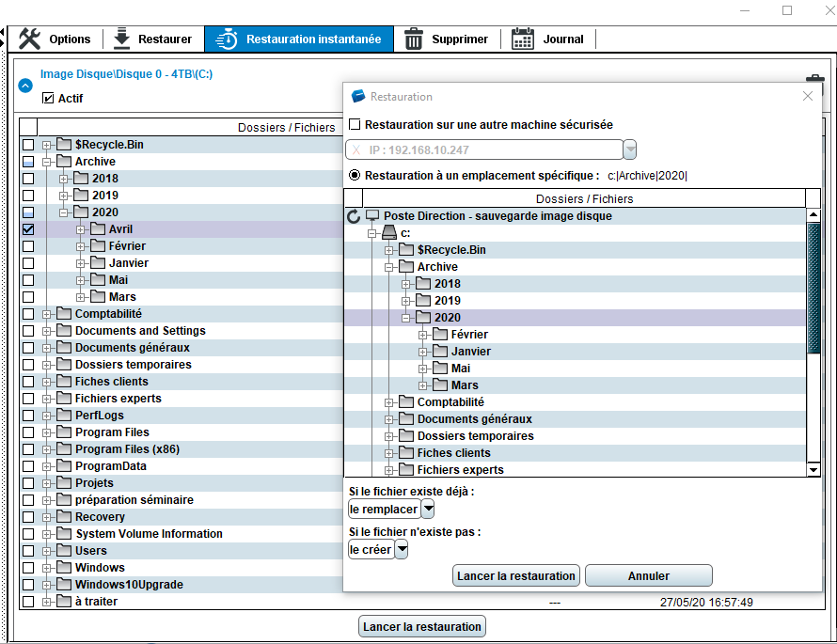The height and width of the screenshot is (644, 837).
Task: Click the instant restore stopwatch icon
Action: coord(227,39)
